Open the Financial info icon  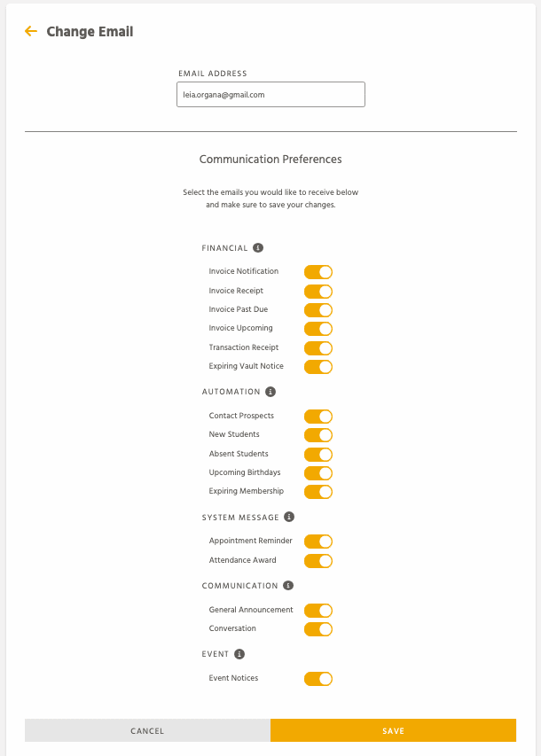[258, 248]
